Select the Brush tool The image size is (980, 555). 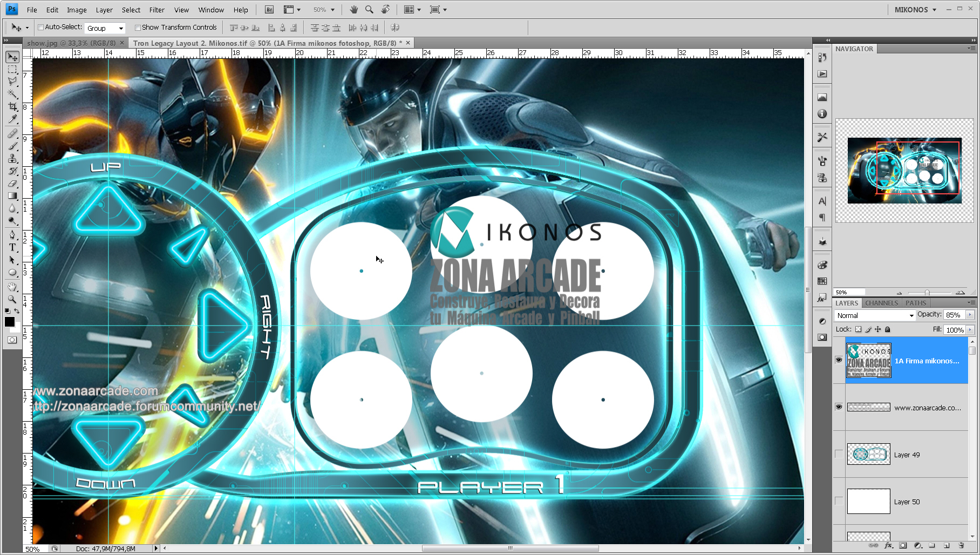click(x=12, y=146)
